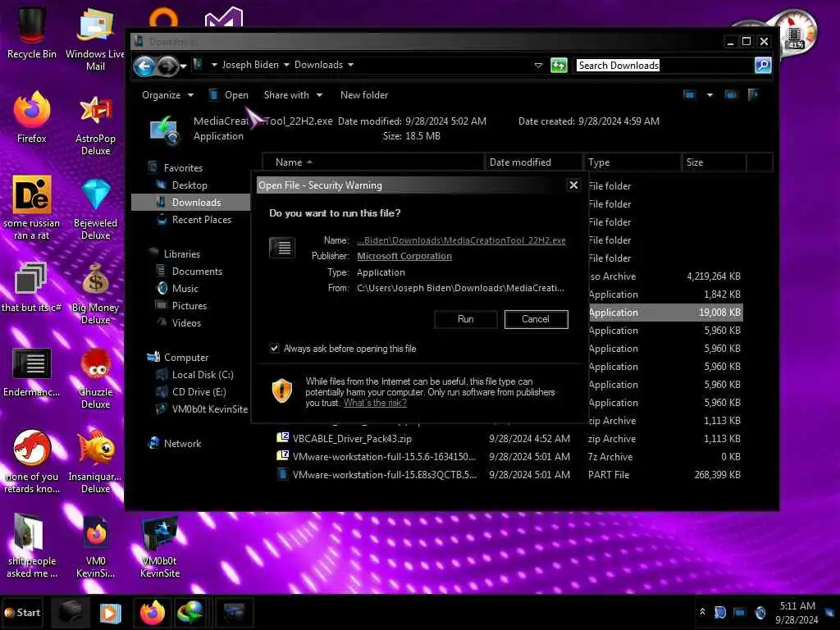Image resolution: width=840 pixels, height=630 pixels.
Task: Uncheck Always ask before opening this file
Action: click(x=274, y=348)
